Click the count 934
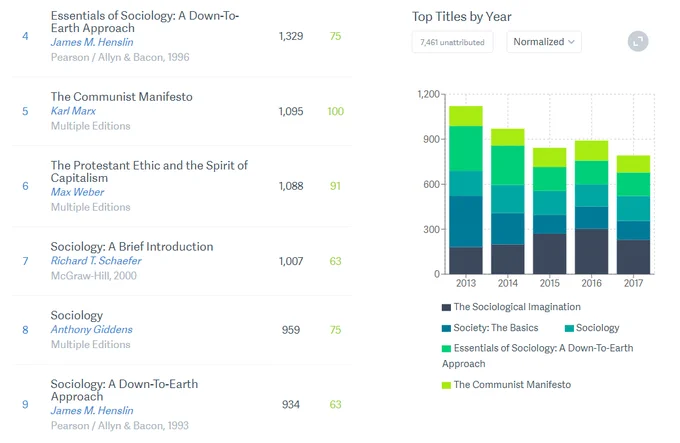This screenshot has height=443, width=680. (291, 404)
